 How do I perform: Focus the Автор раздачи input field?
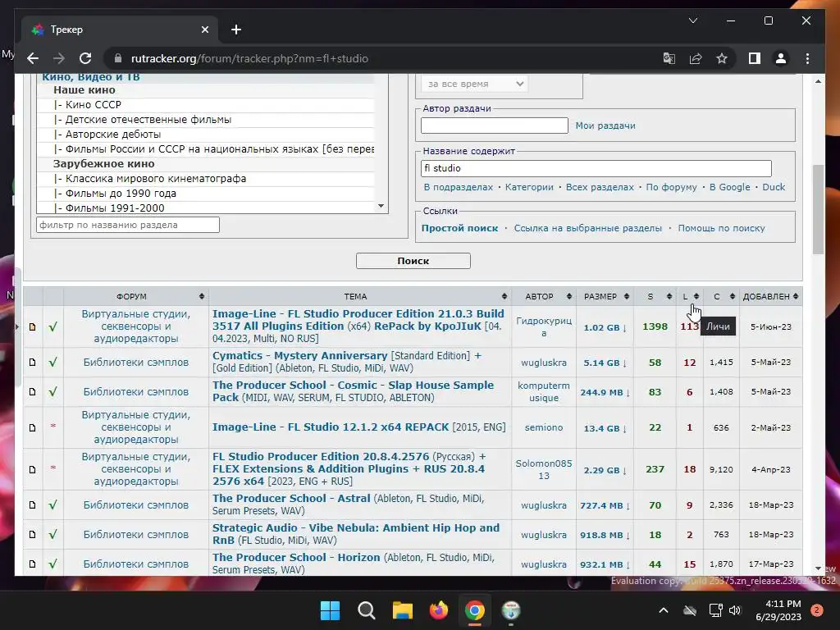(495, 126)
